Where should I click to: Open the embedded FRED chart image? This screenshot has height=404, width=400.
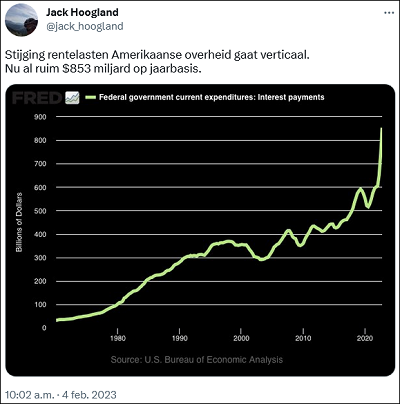[x=200, y=230]
